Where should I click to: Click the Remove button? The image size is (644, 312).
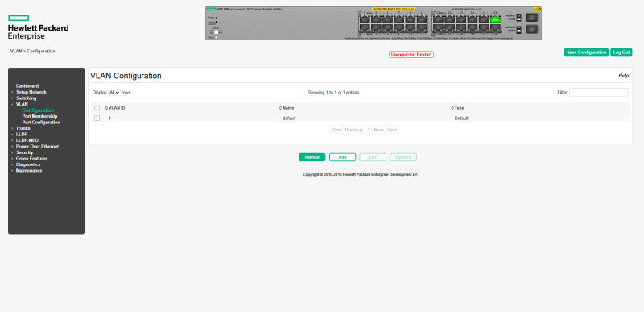(x=403, y=157)
